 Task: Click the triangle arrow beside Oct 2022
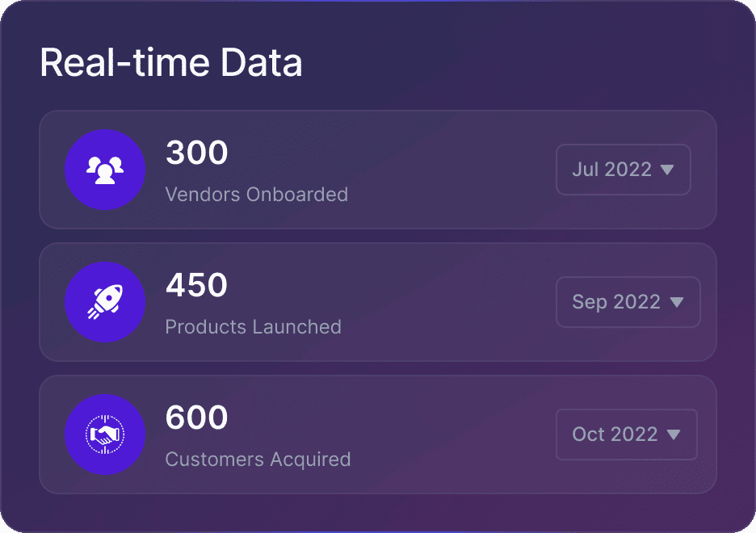pyautogui.click(x=674, y=434)
